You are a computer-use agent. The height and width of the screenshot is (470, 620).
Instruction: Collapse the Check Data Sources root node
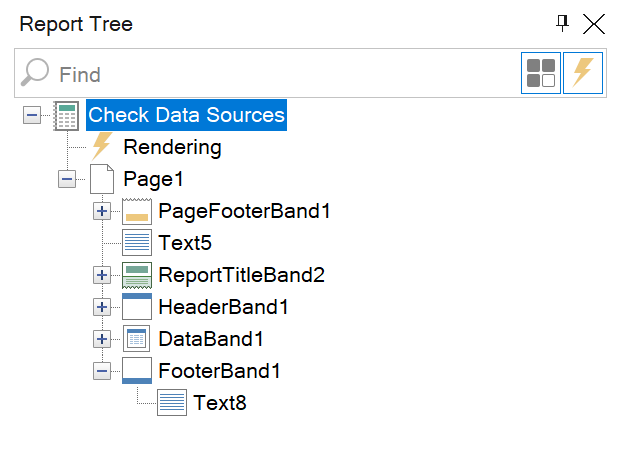tap(32, 115)
